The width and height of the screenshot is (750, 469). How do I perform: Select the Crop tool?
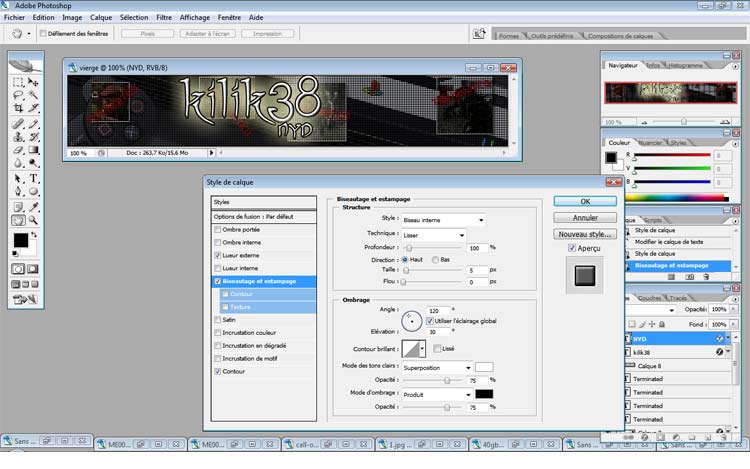tap(18, 108)
